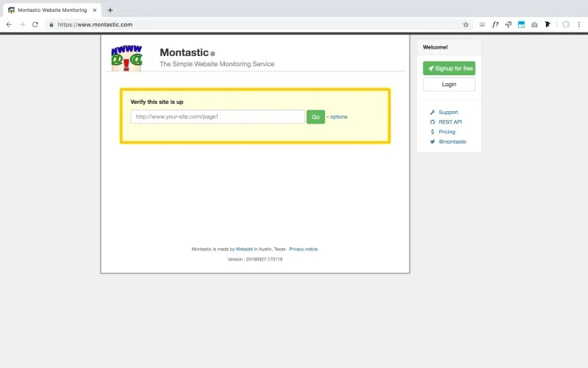Viewport: 588px width, 368px height.
Task: Click Signup for free button
Action: tap(449, 68)
